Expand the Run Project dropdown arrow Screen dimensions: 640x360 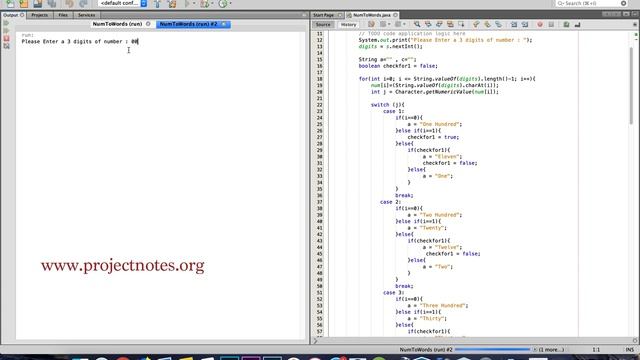[194, 4]
